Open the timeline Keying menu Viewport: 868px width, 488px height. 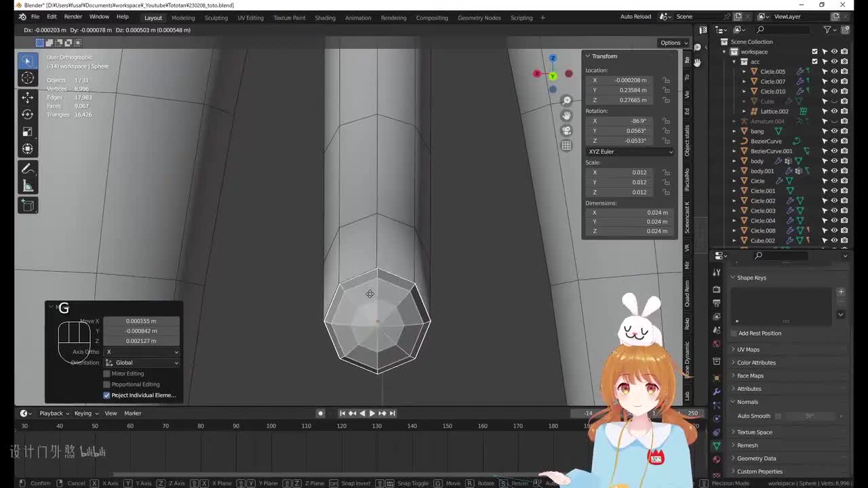(85, 413)
